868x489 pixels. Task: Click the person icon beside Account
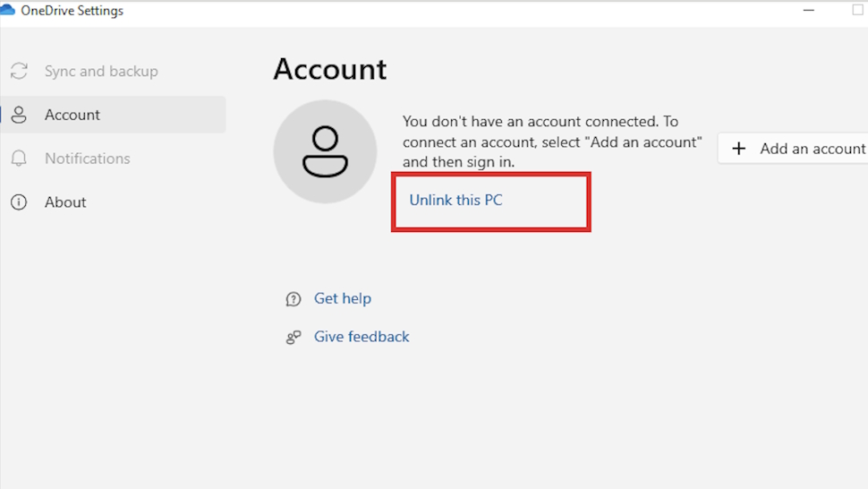[x=19, y=115]
